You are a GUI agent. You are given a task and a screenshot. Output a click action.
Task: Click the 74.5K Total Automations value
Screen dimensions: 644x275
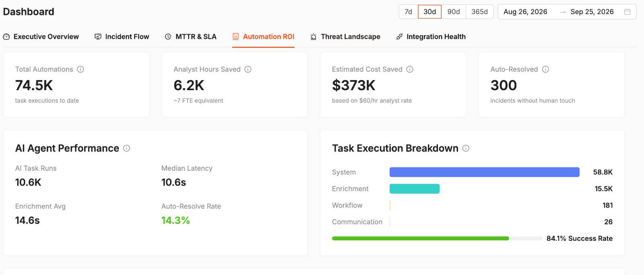click(x=34, y=85)
